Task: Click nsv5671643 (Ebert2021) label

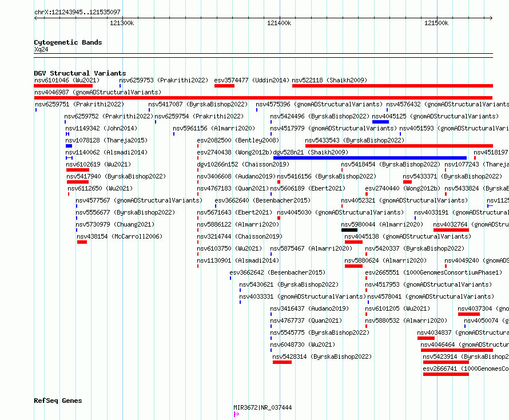Action: pyautogui.click(x=234, y=212)
